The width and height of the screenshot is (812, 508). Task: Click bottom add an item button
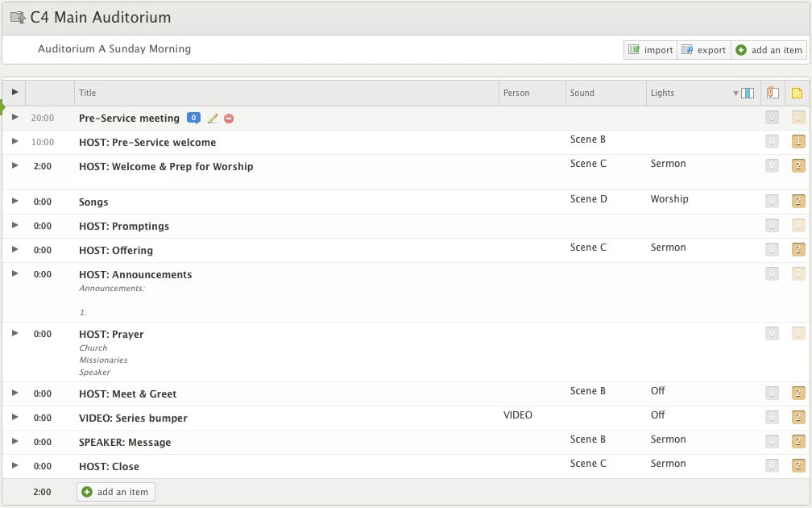[x=115, y=492]
